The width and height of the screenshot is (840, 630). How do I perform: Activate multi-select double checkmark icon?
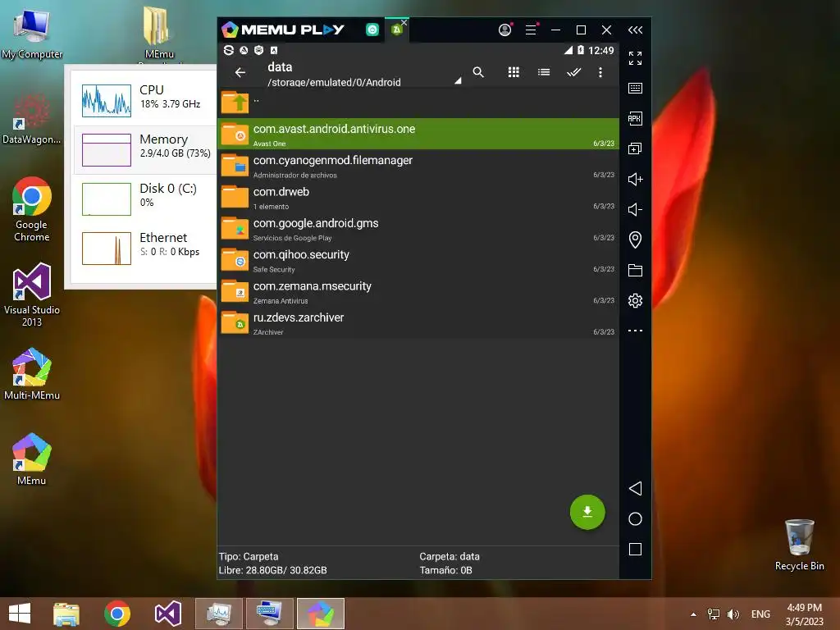(573, 72)
